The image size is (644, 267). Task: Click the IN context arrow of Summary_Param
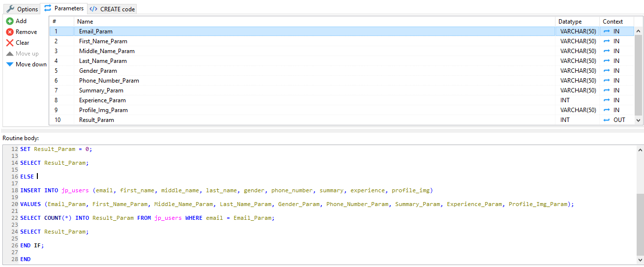pyautogui.click(x=607, y=90)
